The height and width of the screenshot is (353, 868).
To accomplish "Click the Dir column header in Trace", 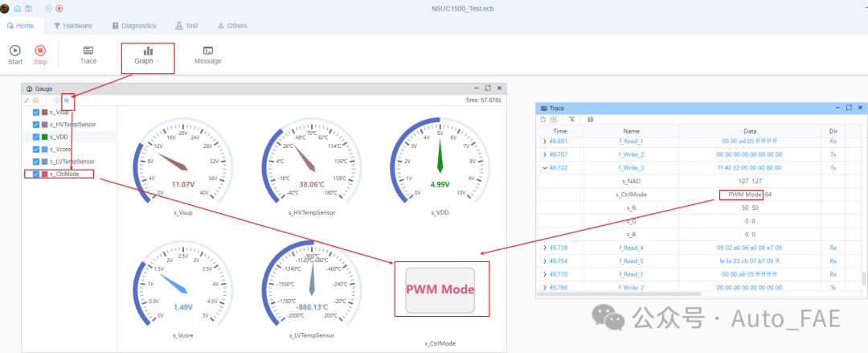I will pyautogui.click(x=833, y=131).
